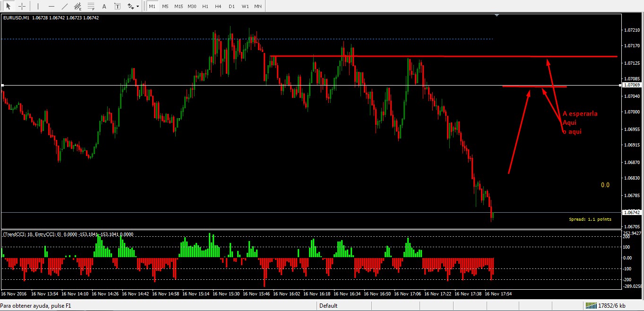Screen dimensions: 644x311
Task: Switch chart to M5 timeframe
Action: 165,6
